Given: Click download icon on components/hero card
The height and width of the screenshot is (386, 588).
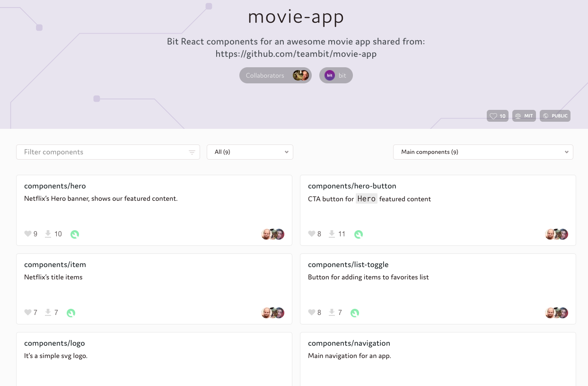Looking at the screenshot, I should point(48,234).
